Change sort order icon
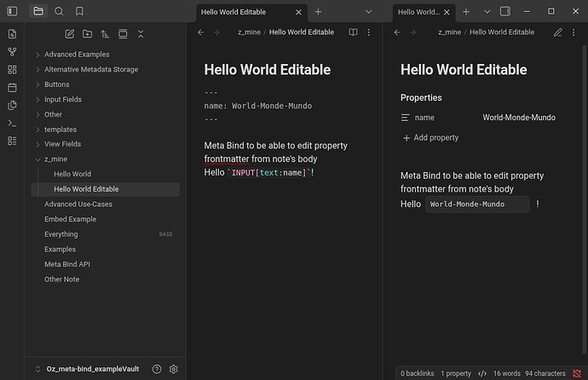The height and width of the screenshot is (380, 588). [105, 34]
